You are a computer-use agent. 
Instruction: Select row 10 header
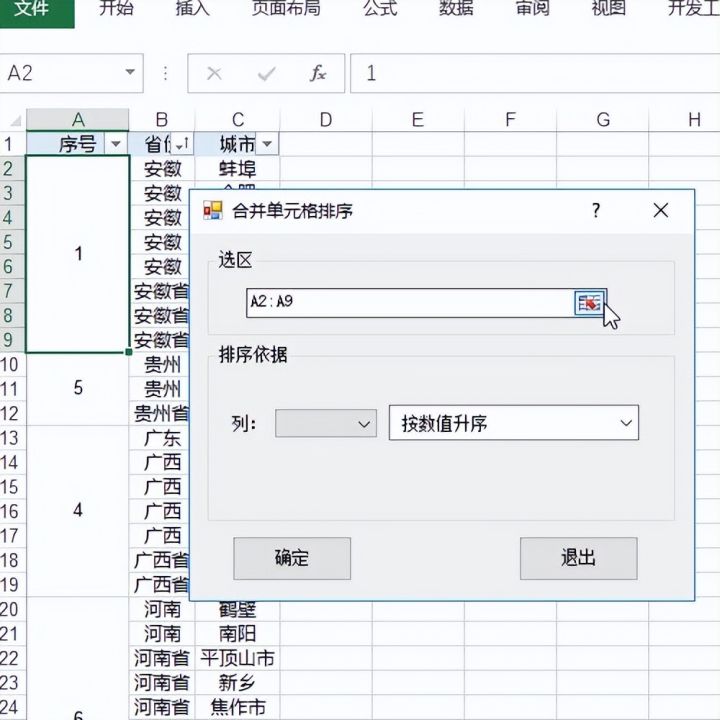(12, 365)
